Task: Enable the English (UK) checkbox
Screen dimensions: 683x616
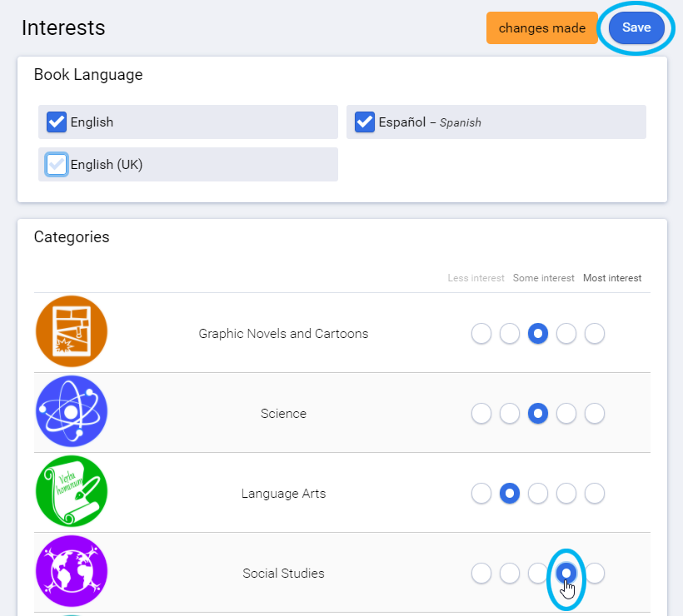Action: (x=55, y=164)
